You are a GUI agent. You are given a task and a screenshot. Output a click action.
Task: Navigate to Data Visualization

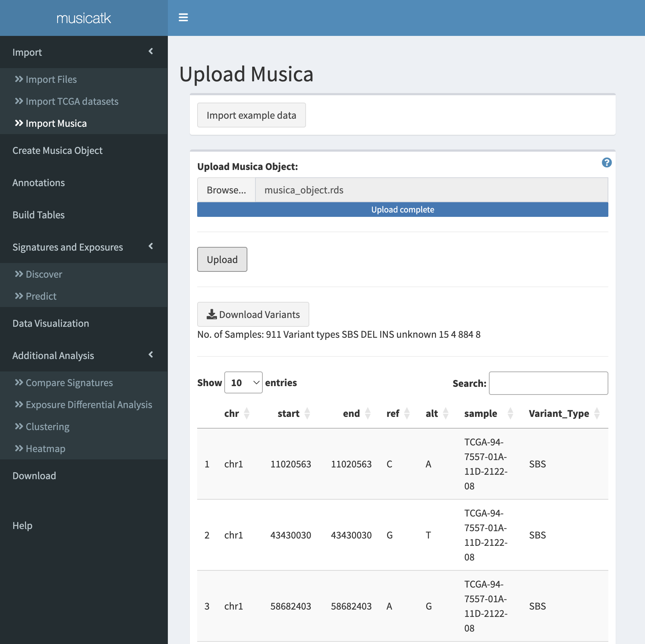click(51, 323)
